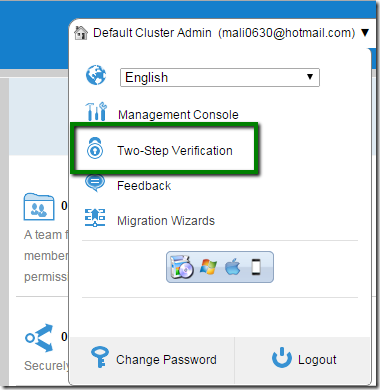380x390 pixels.
Task: Click the power icon for Logout
Action: (x=282, y=358)
